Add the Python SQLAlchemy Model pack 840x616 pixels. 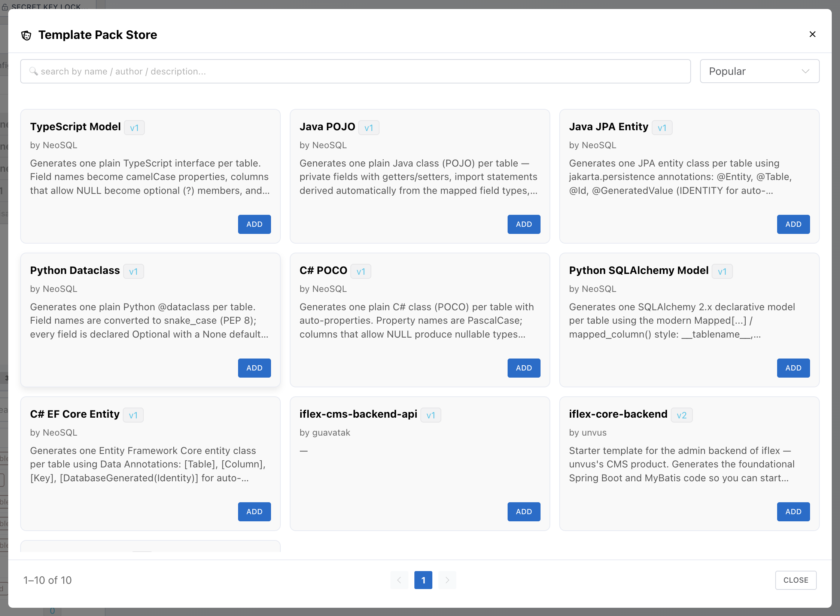pos(793,368)
